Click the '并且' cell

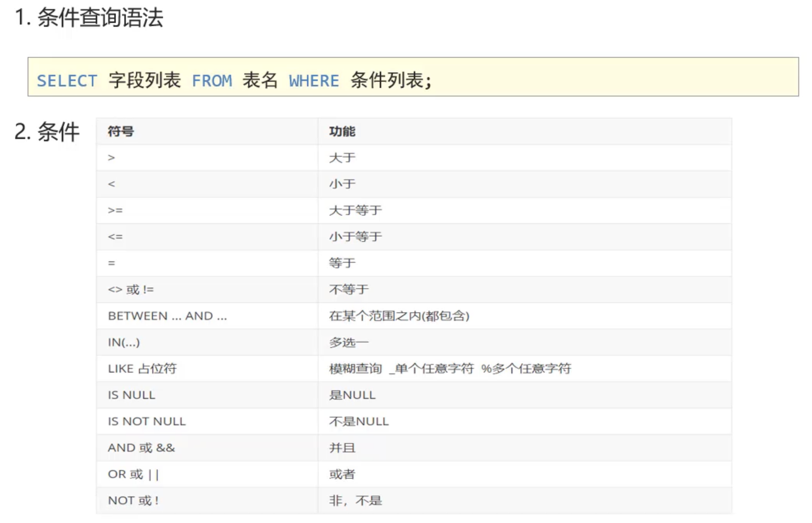point(525,448)
